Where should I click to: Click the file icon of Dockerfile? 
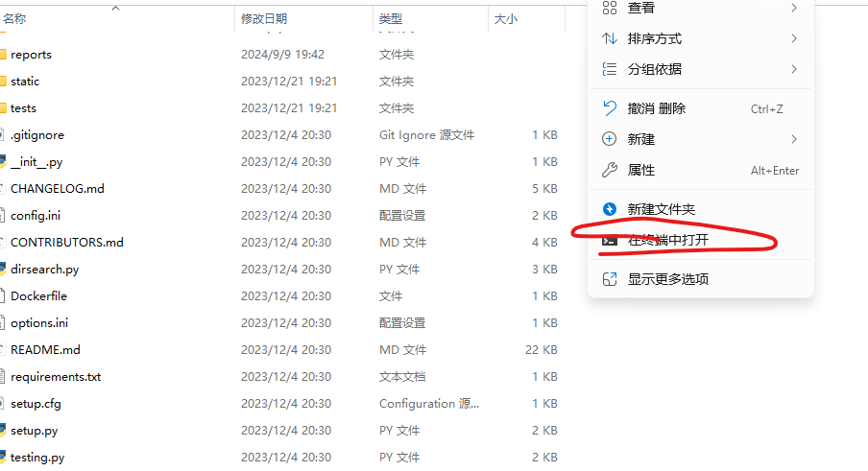click(2, 295)
